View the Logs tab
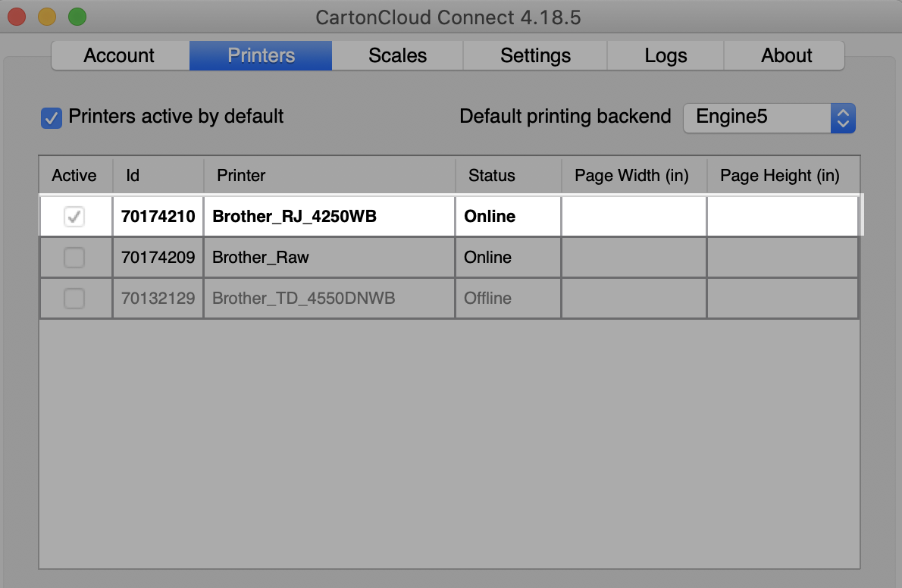Screen dimensions: 902x588 coord(666,55)
